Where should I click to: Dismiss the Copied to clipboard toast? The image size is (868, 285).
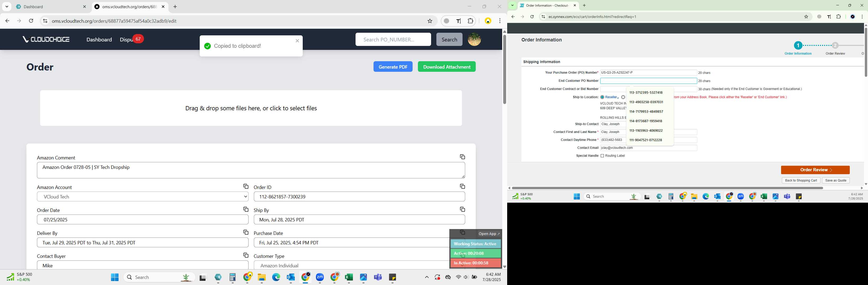297,41
